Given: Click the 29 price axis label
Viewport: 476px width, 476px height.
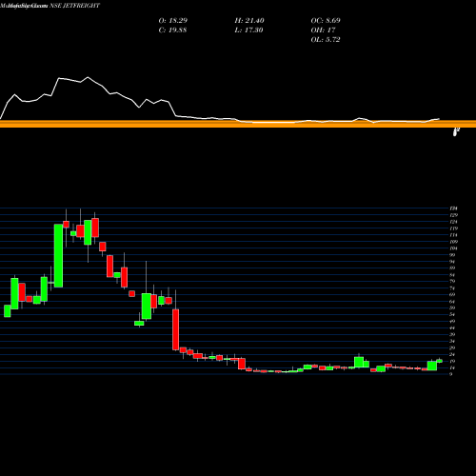Looking at the screenshot, I should point(452,347).
